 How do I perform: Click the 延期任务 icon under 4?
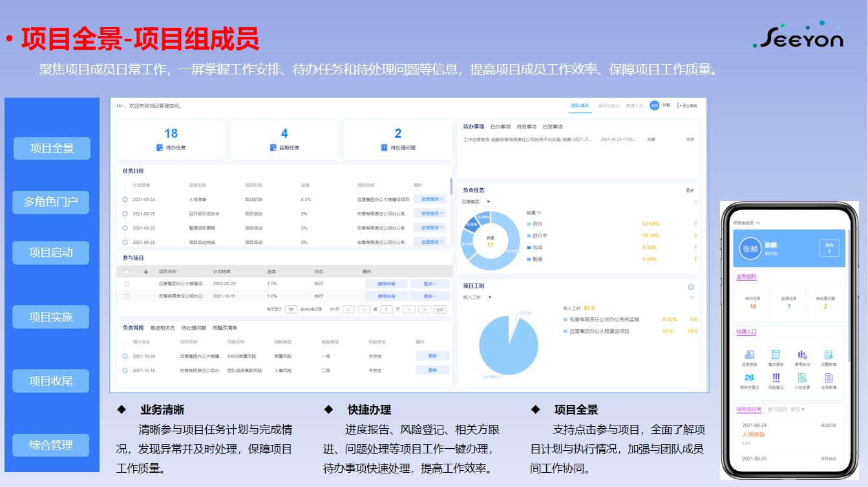273,148
